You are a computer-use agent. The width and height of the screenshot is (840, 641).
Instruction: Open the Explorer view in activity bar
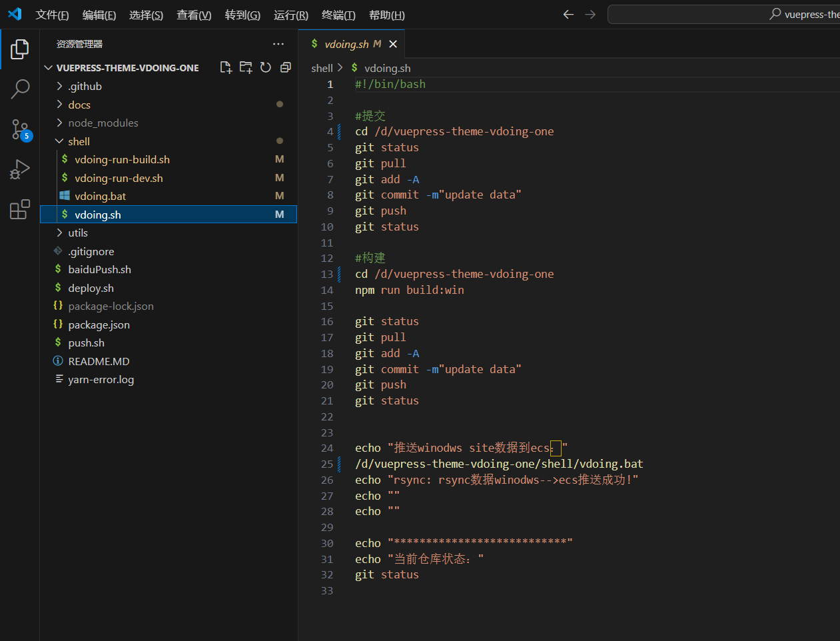click(20, 49)
